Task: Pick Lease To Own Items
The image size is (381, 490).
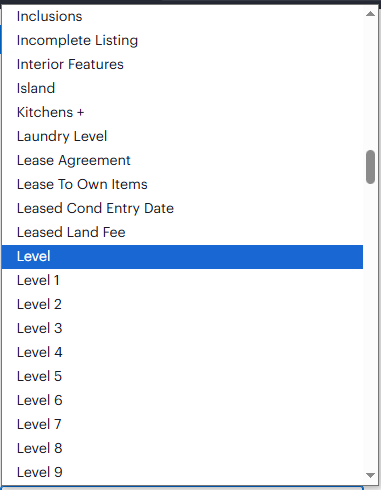Action: click(x=182, y=184)
